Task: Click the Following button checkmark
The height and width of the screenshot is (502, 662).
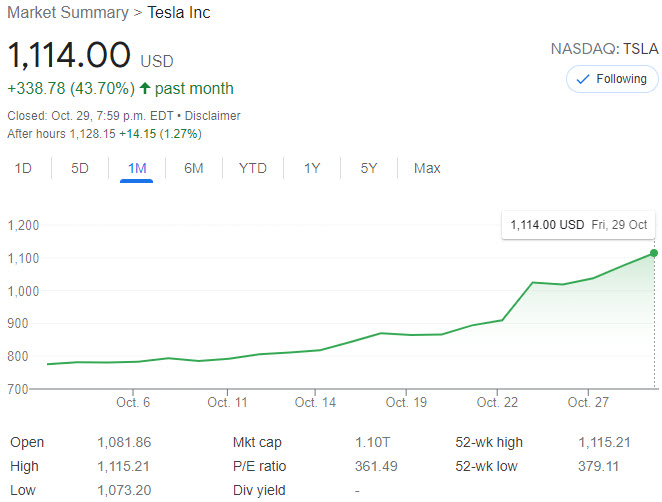Action: (583, 79)
